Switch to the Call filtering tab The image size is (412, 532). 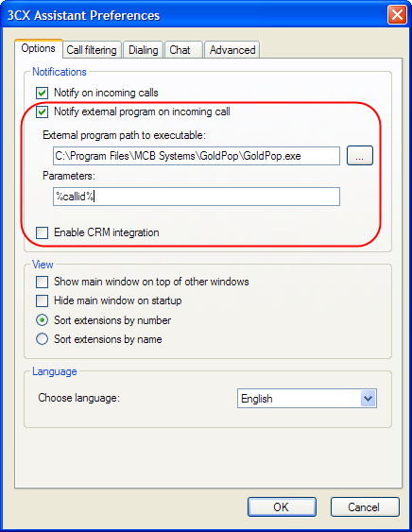(92, 50)
